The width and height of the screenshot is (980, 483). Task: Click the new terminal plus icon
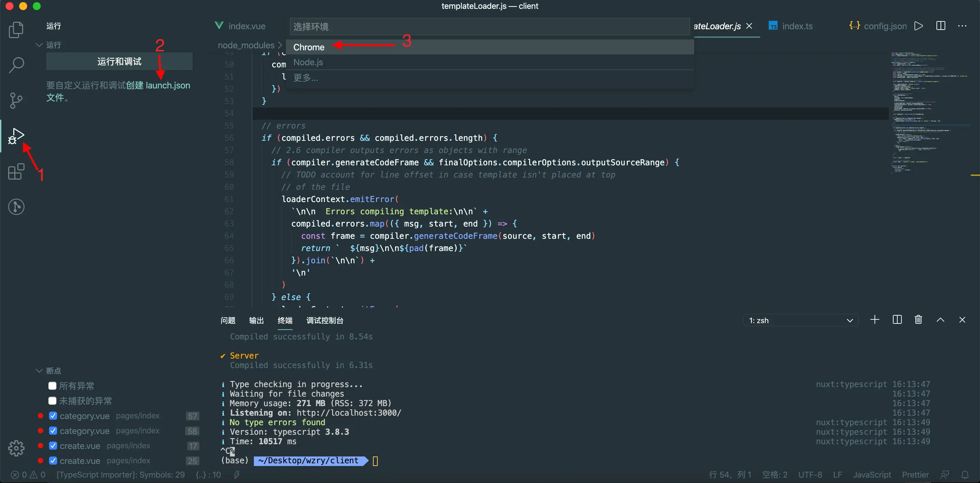tap(875, 320)
